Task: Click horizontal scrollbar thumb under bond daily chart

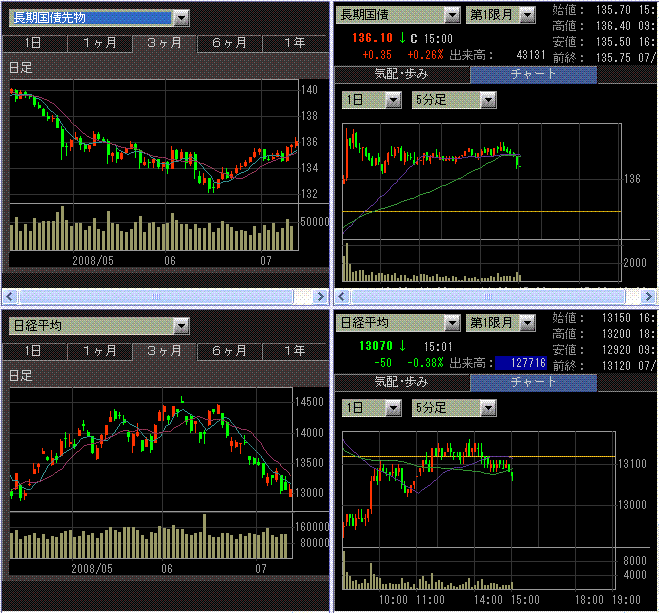Action: 156,297
